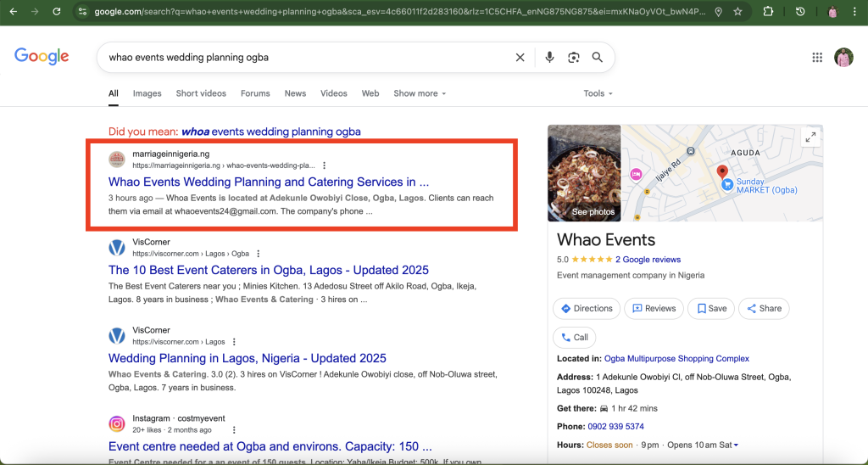This screenshot has width=868, height=465.
Task: Click the Address label in the panel
Action: [x=575, y=377]
